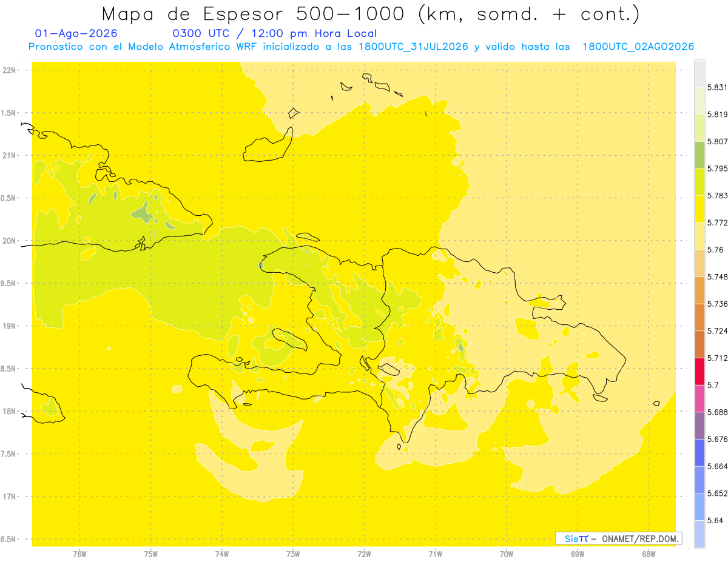
Task: Click the "0300 UTC / 12:00 pm Hora Local" text
Action: point(275,34)
